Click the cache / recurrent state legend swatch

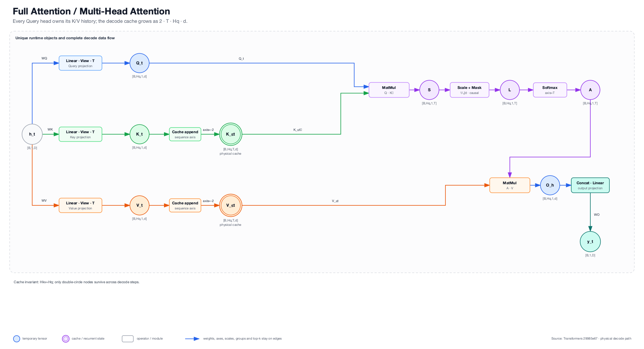pos(66,339)
